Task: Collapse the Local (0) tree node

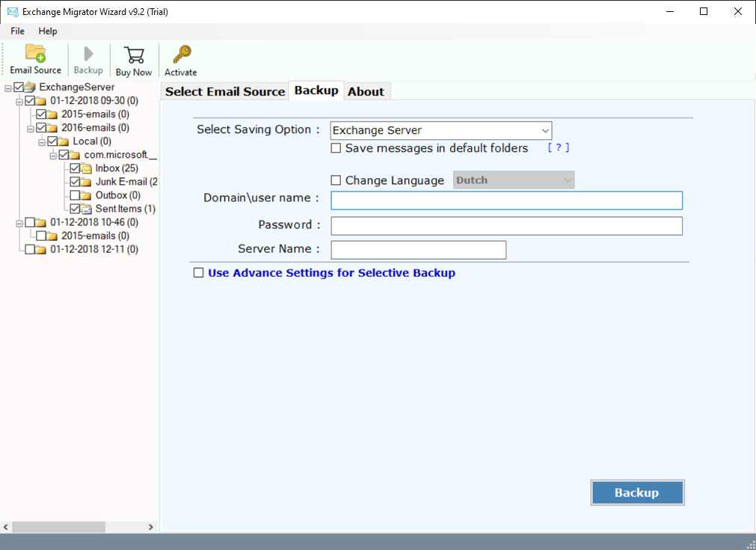Action: (x=42, y=142)
